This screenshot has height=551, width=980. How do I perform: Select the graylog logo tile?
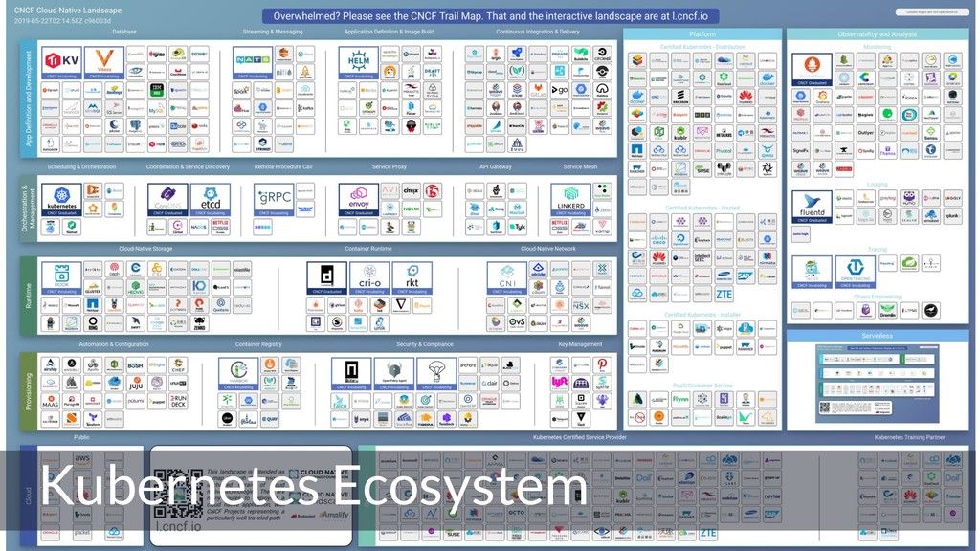click(x=887, y=198)
